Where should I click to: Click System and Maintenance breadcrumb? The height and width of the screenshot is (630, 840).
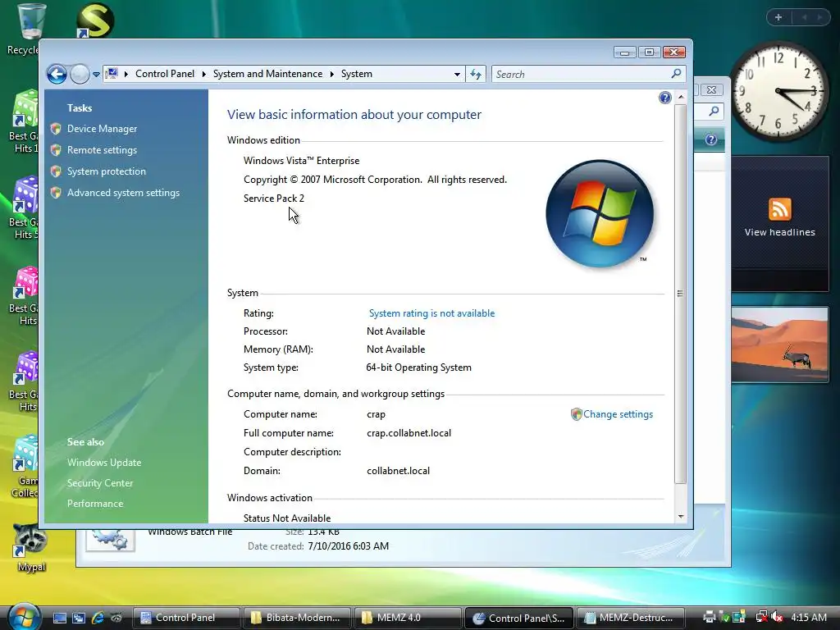click(x=268, y=74)
